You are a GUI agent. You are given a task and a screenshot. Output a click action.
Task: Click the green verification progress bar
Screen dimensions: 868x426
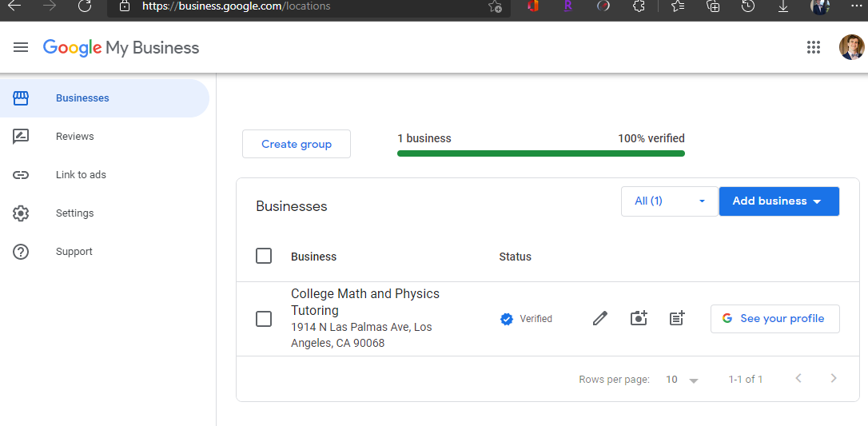tap(540, 153)
